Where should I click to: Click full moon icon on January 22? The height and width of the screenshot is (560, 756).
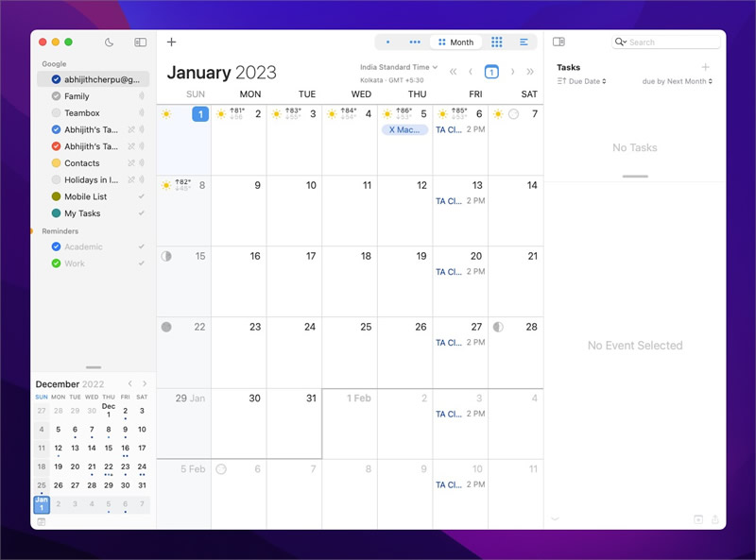coord(166,328)
